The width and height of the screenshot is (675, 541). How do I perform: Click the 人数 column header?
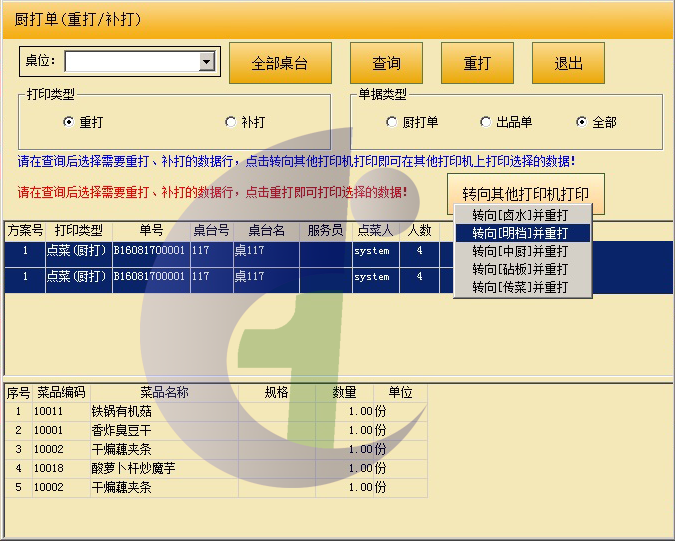coord(419,231)
